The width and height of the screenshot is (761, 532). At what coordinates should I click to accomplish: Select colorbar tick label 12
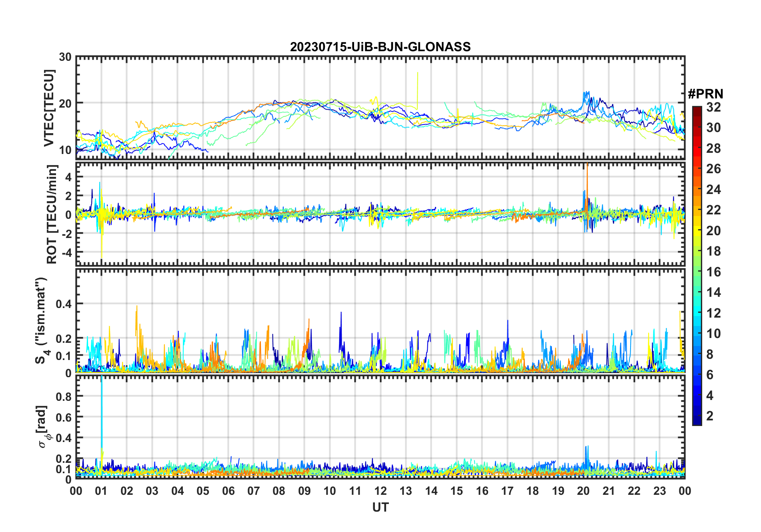(x=713, y=313)
